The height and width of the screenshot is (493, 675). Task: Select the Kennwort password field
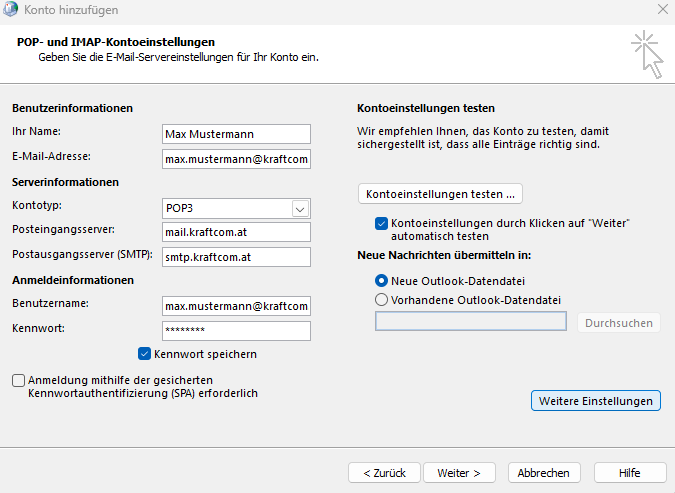(x=236, y=330)
